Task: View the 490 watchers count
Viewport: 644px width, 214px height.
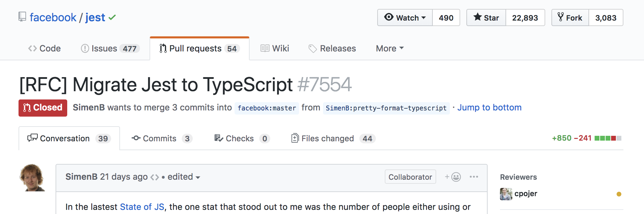Action: (446, 17)
